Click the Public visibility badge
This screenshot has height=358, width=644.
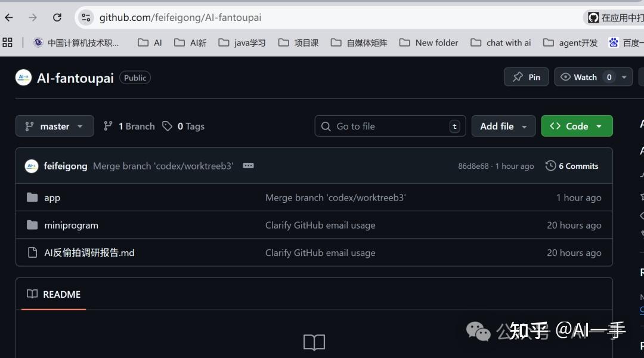135,78
